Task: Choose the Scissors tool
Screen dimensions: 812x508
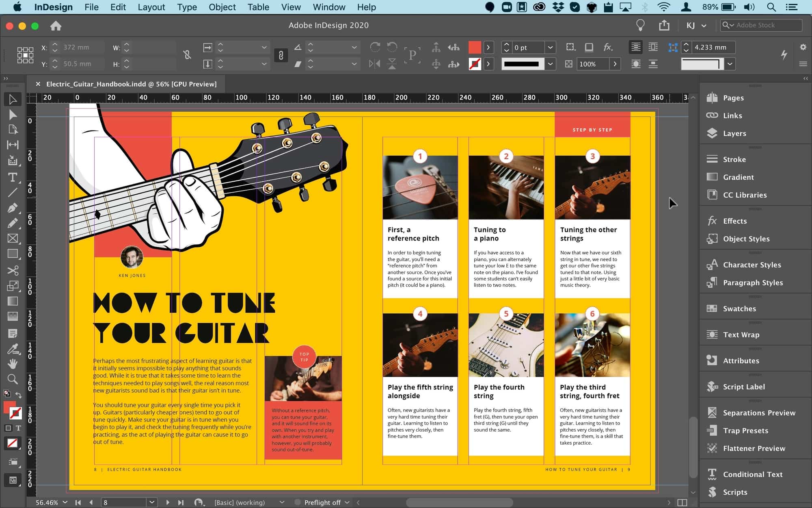Action: [x=13, y=270]
